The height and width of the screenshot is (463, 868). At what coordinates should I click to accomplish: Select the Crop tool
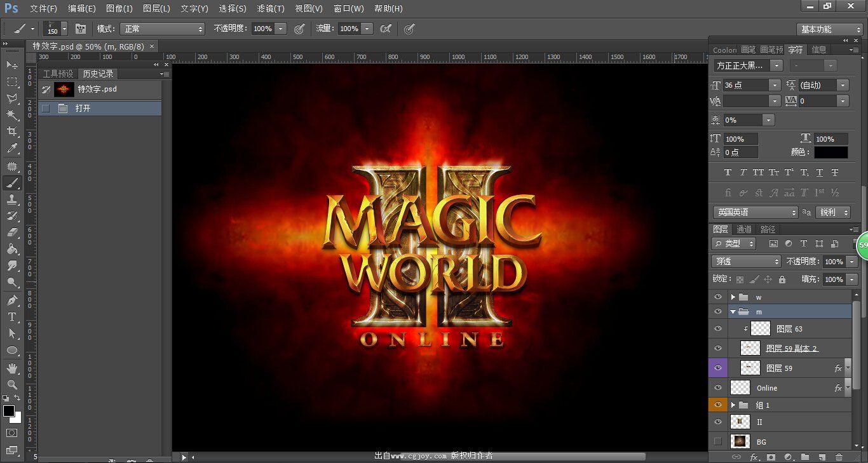pos(12,132)
